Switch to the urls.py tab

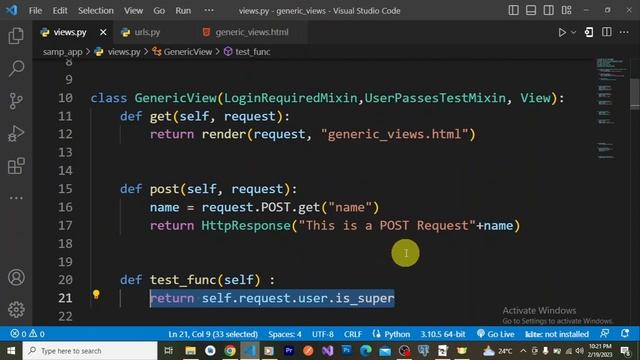tap(147, 32)
